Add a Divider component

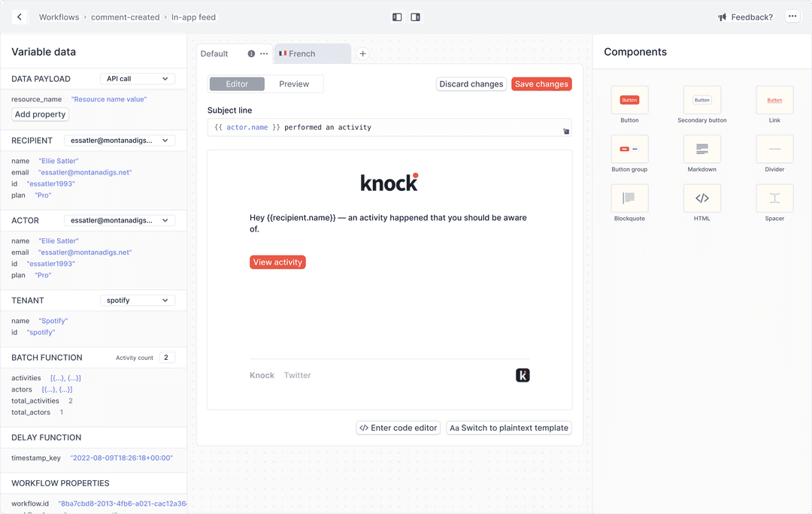774,149
